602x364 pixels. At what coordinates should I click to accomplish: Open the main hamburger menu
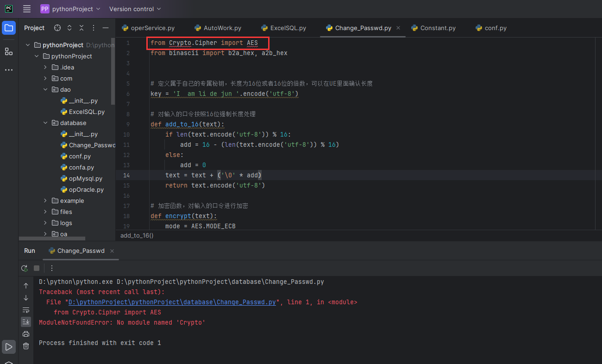27,9
